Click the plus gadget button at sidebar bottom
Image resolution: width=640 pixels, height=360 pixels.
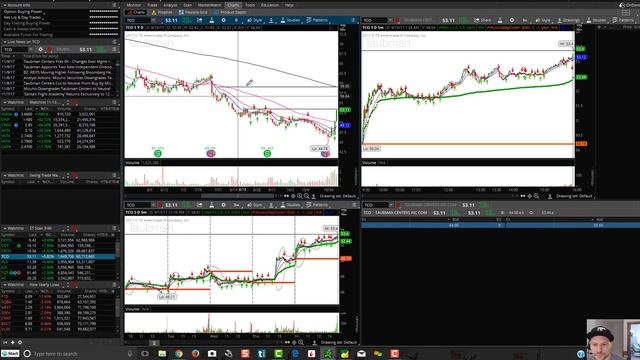(13, 342)
